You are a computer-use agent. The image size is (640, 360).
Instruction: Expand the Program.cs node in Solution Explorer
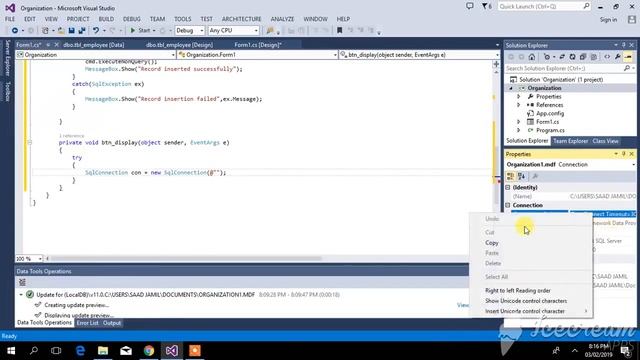(518, 130)
